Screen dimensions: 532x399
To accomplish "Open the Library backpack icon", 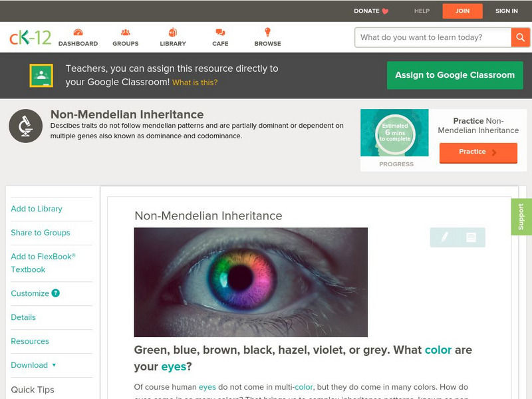I will pyautogui.click(x=173, y=32).
